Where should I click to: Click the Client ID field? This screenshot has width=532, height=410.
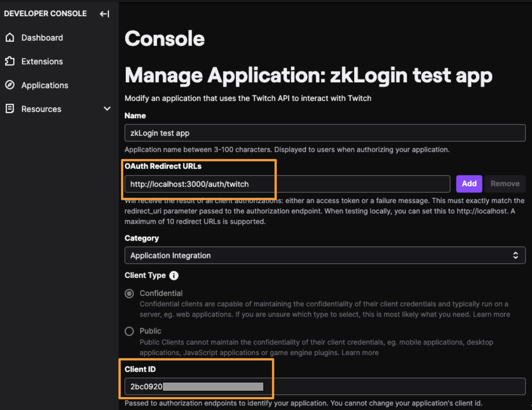[x=325, y=386]
